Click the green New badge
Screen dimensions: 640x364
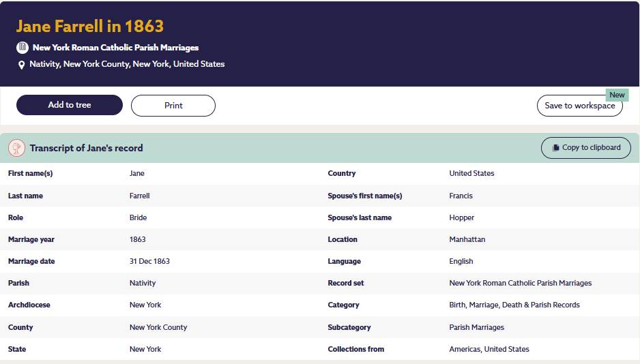coord(617,95)
